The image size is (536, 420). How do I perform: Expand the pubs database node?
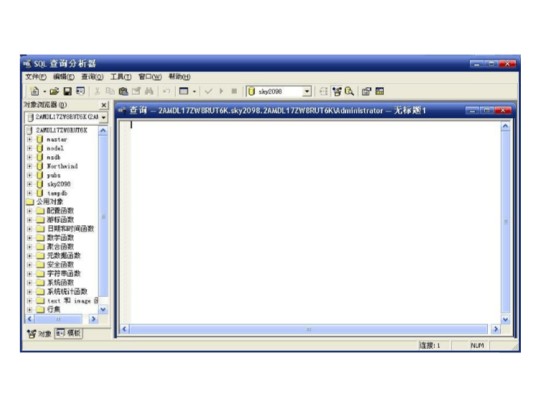point(29,175)
